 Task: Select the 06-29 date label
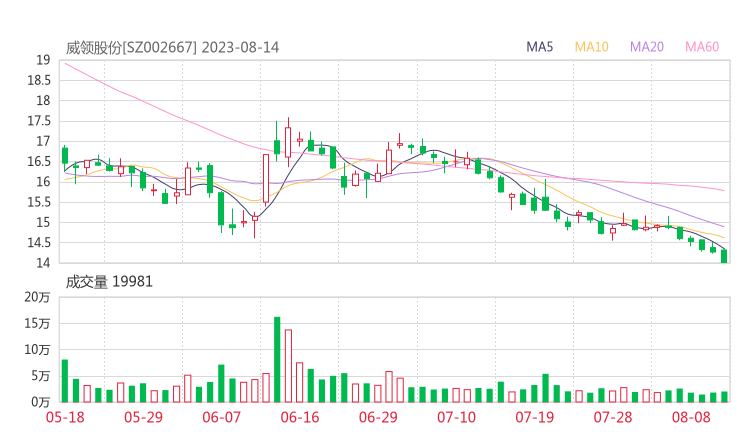(x=378, y=417)
